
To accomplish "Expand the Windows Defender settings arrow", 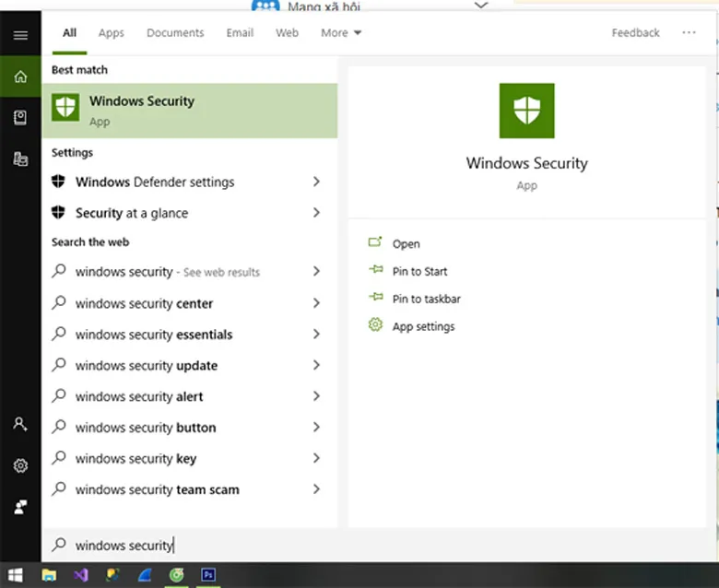I will pos(316,182).
